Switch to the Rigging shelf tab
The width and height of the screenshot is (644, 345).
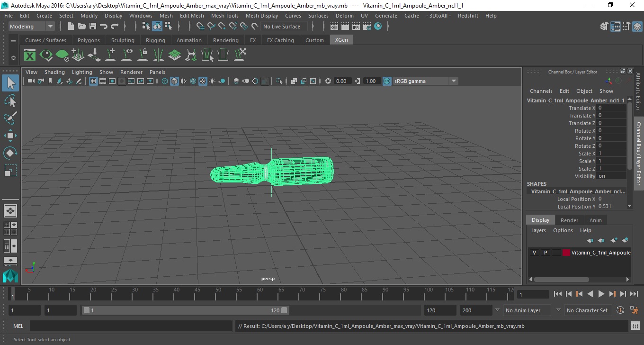pos(155,40)
